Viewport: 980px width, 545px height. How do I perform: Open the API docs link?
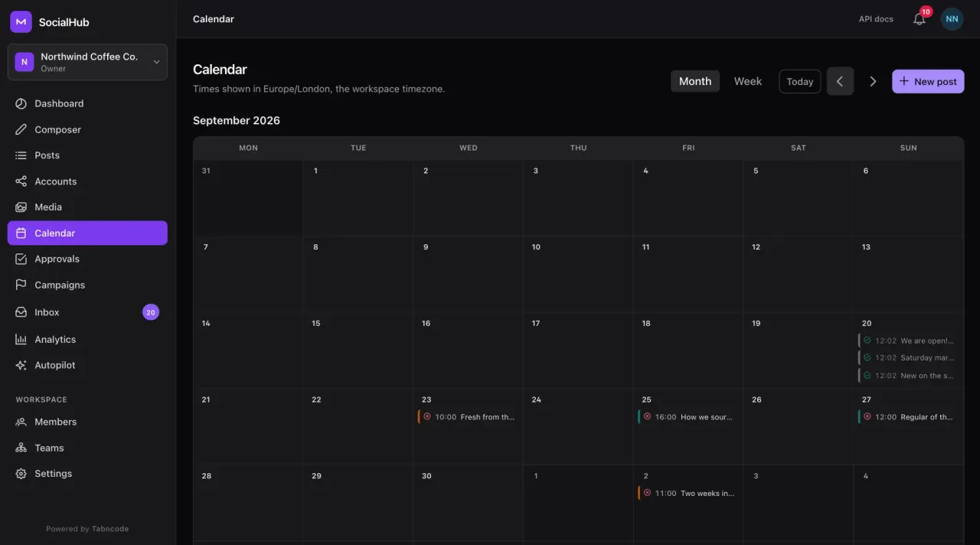pos(876,19)
